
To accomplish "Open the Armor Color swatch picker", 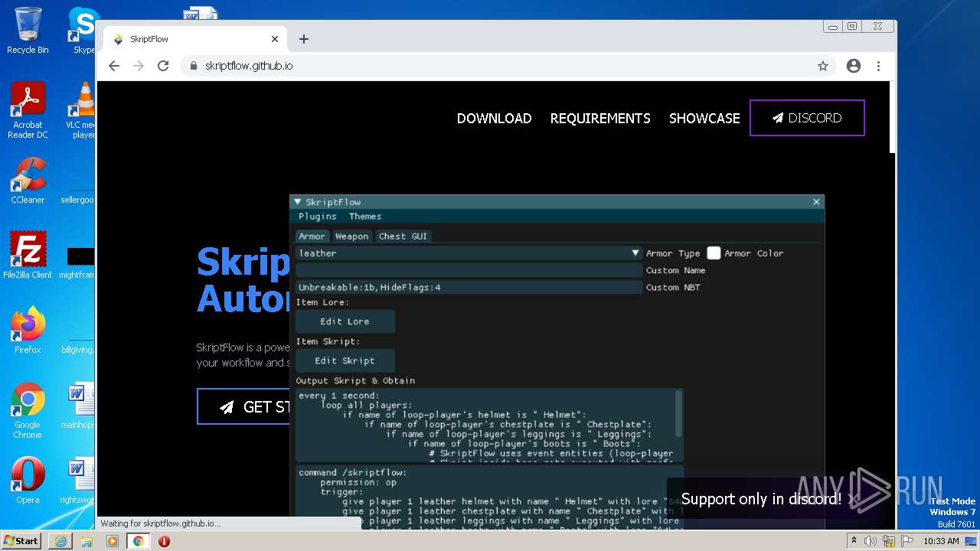I will pyautogui.click(x=714, y=253).
